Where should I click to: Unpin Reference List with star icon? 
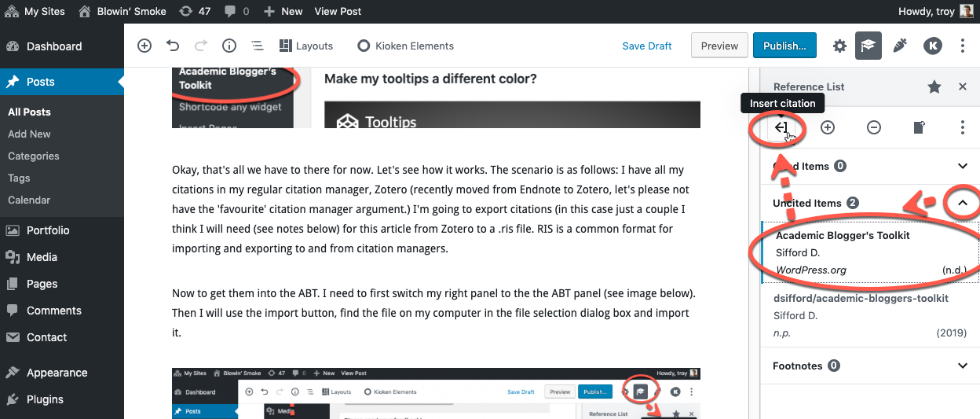[934, 87]
